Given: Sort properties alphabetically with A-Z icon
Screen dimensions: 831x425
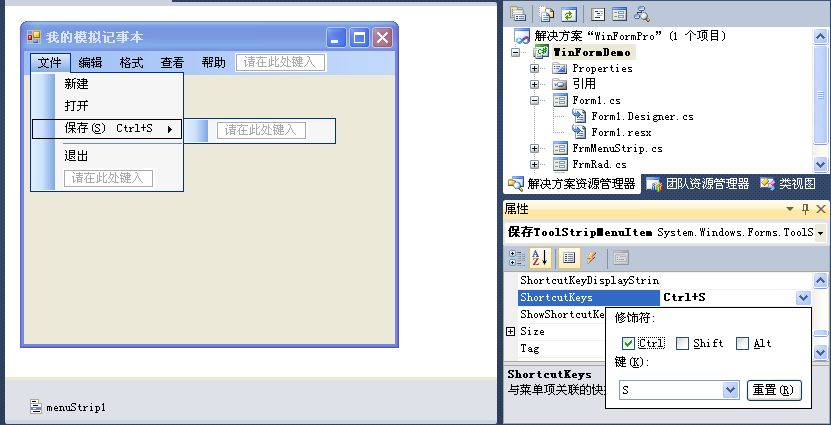Looking at the screenshot, I should (539, 258).
